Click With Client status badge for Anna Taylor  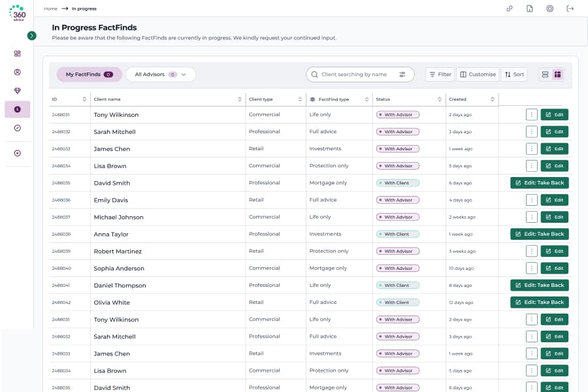click(x=397, y=234)
